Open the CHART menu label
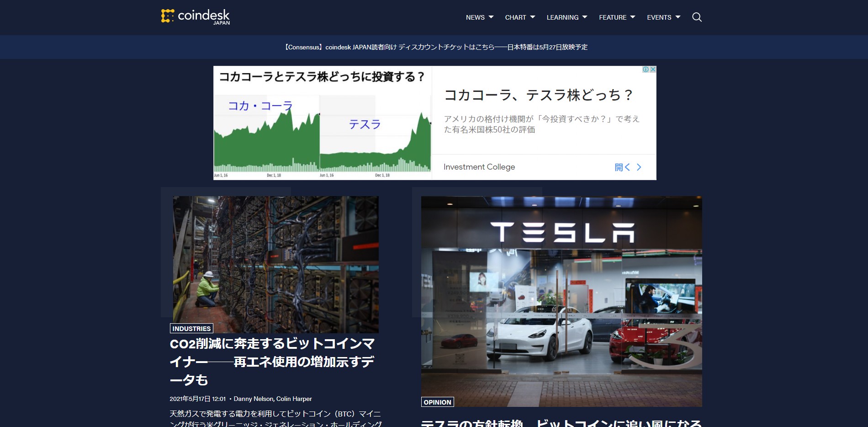 pos(515,17)
